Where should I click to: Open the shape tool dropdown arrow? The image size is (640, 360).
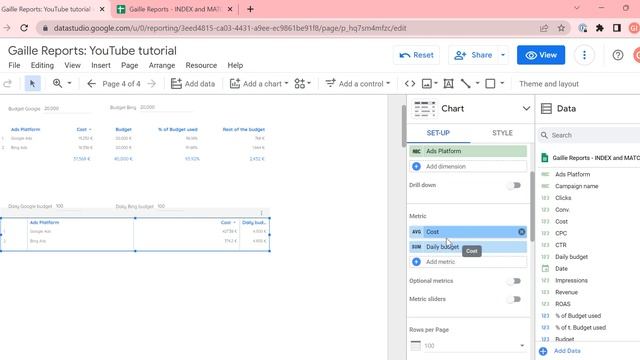[x=502, y=84]
